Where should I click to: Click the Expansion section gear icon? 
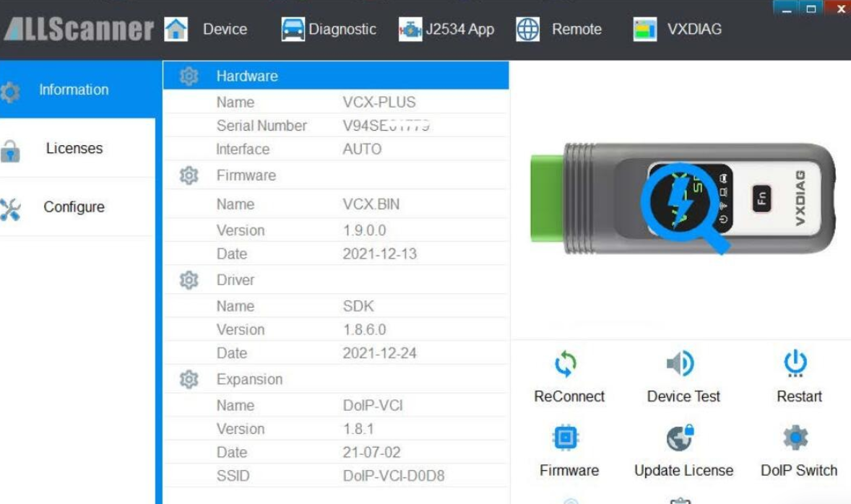click(189, 379)
